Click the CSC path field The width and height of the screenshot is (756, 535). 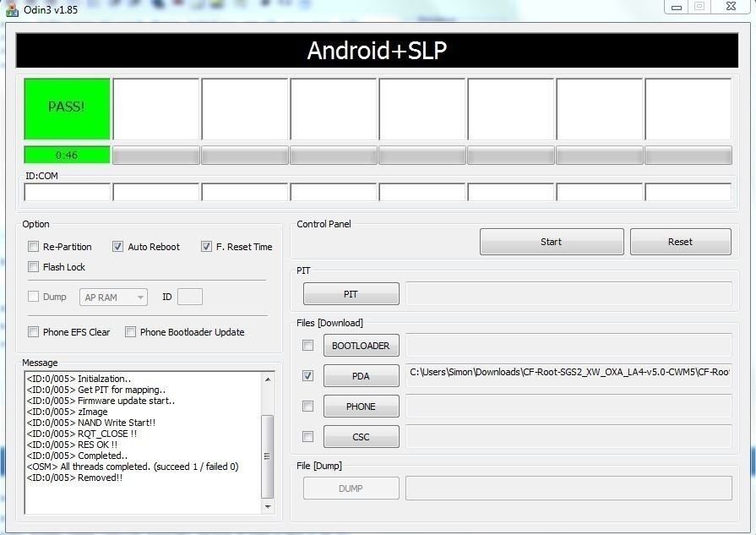tap(569, 437)
